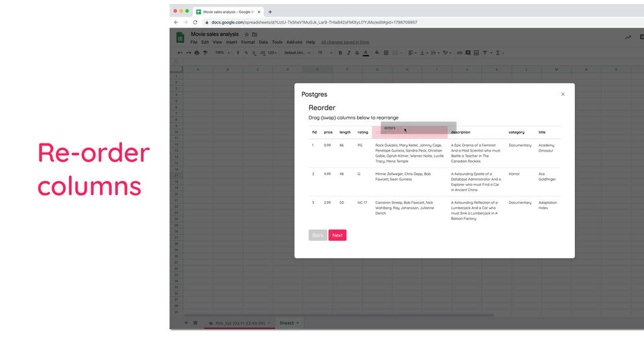This screenshot has width=644, height=338.
Task: Open the vertical align dropdown
Action: click(423, 52)
